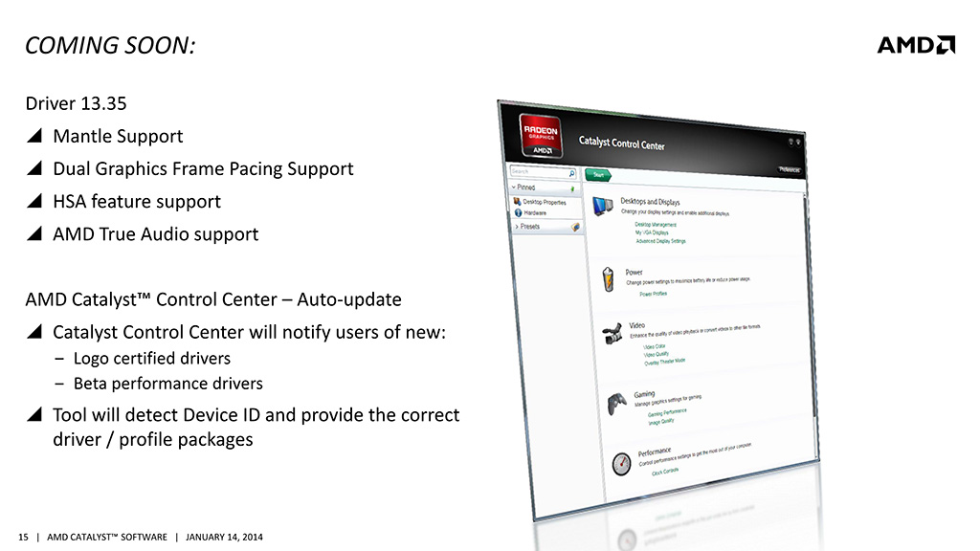Click the Gaming controller icon
980x551 pixels.
[x=617, y=404]
